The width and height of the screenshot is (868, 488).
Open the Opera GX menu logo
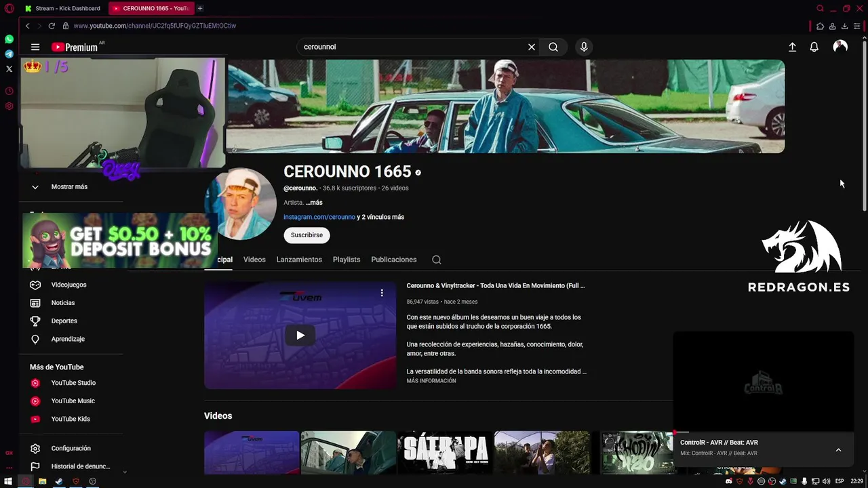pos(9,8)
